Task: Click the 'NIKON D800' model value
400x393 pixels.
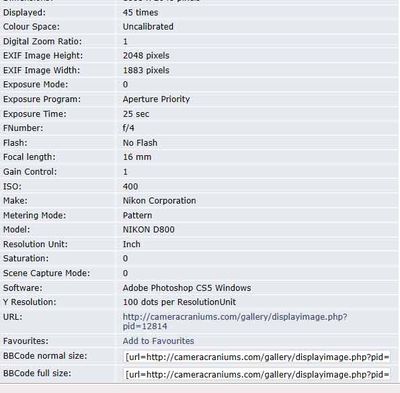Action: coord(149,230)
